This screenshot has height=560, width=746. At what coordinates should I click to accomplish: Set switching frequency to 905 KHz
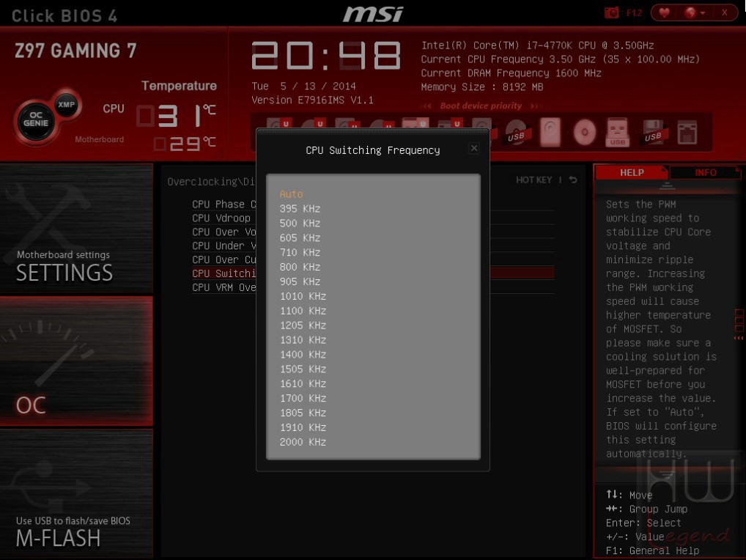[300, 281]
